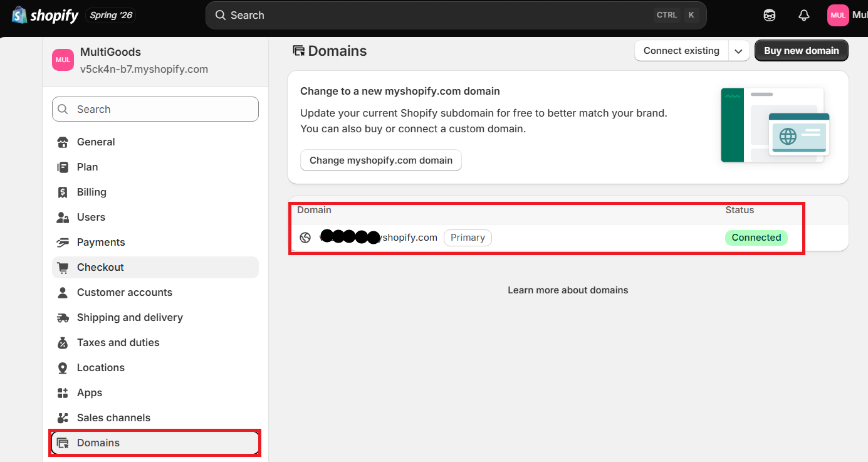Select Locations in the sidebar
The height and width of the screenshot is (462, 868).
click(x=155, y=367)
